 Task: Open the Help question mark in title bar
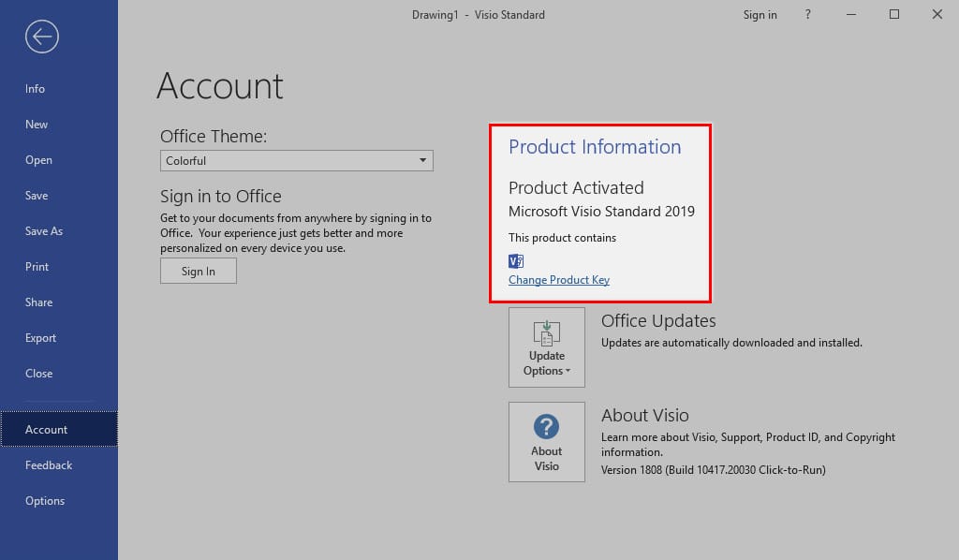click(808, 14)
